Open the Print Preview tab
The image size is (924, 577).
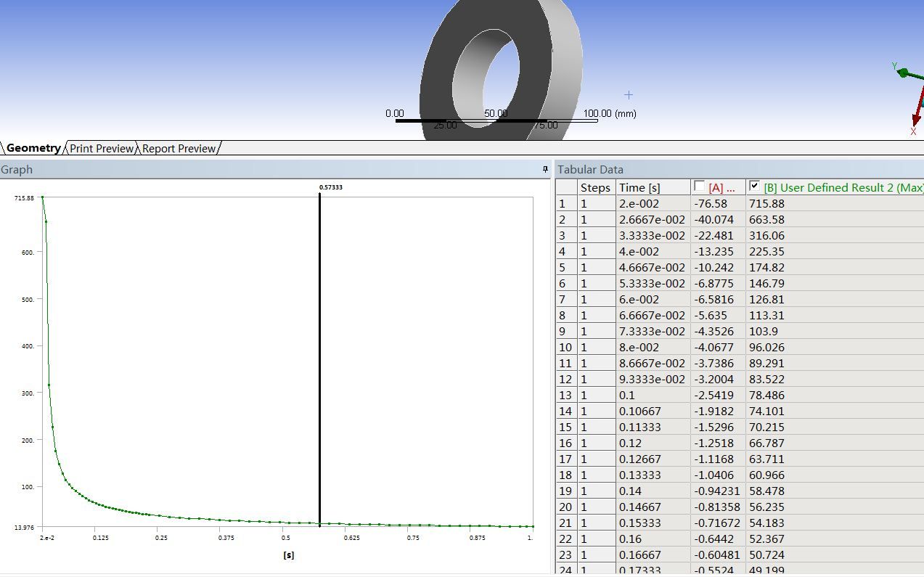[x=102, y=148]
